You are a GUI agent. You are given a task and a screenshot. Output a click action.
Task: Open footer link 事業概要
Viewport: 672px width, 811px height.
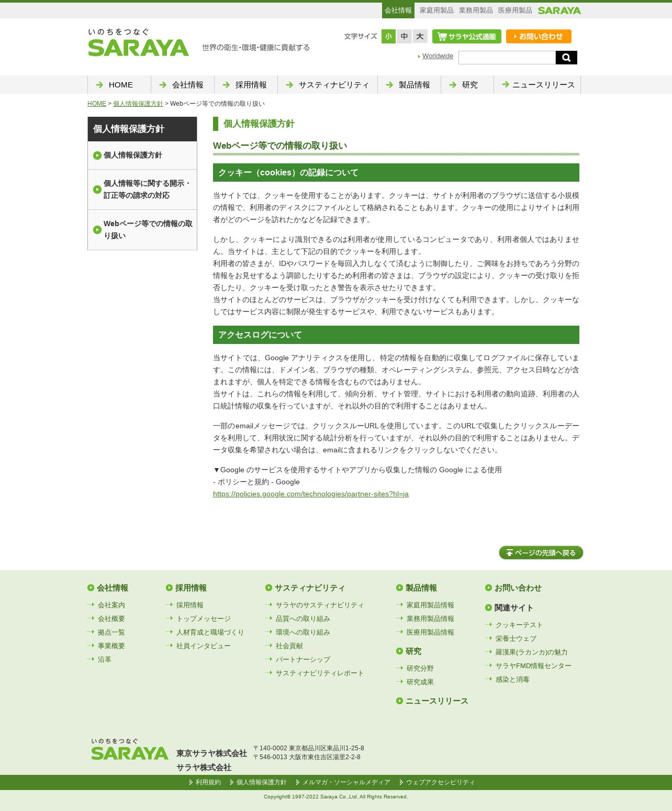click(x=111, y=646)
